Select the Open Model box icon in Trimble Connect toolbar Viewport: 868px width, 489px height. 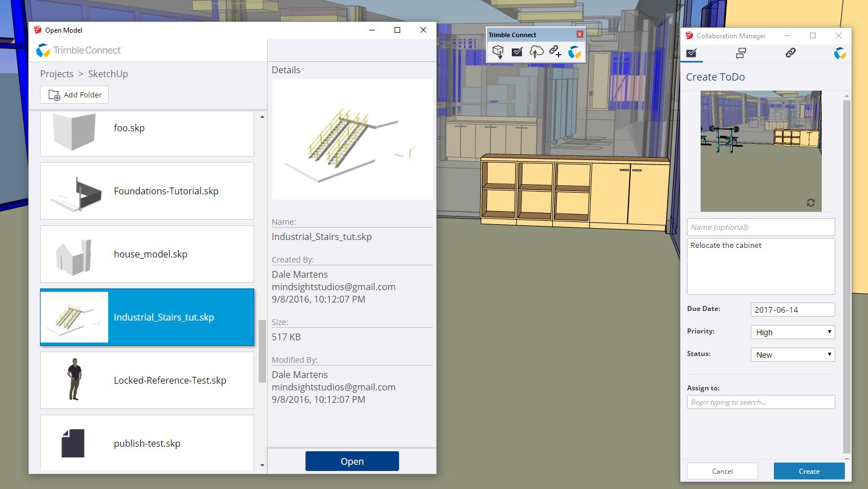499,52
